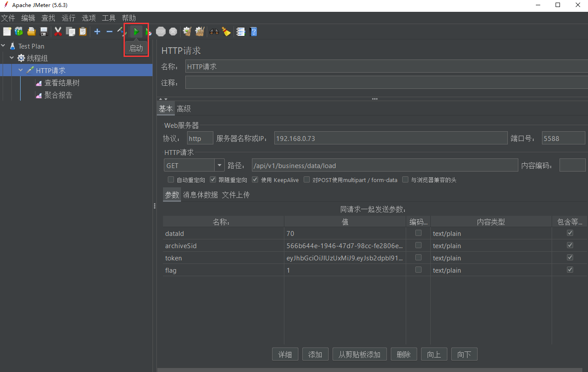Click the 路径 field with /api/v1/business/data/load
This screenshot has width=588, height=372.
coord(385,165)
